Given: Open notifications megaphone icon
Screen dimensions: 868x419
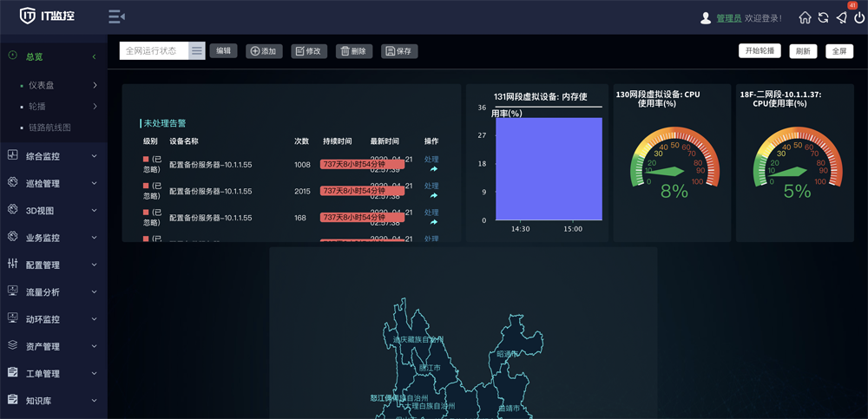Looking at the screenshot, I should click(841, 17).
